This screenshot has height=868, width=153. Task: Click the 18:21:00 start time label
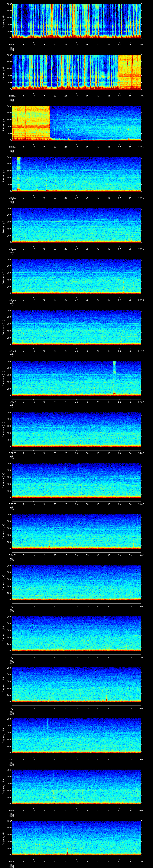(12, 402)
